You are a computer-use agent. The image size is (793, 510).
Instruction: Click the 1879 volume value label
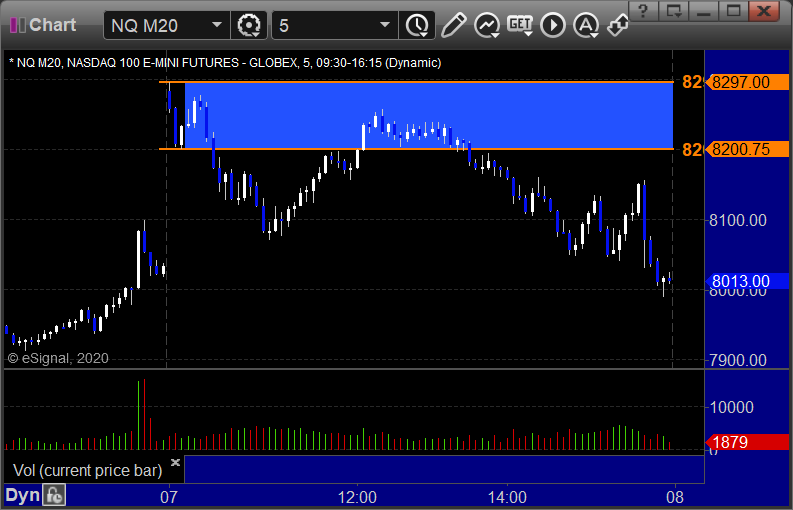tap(747, 442)
